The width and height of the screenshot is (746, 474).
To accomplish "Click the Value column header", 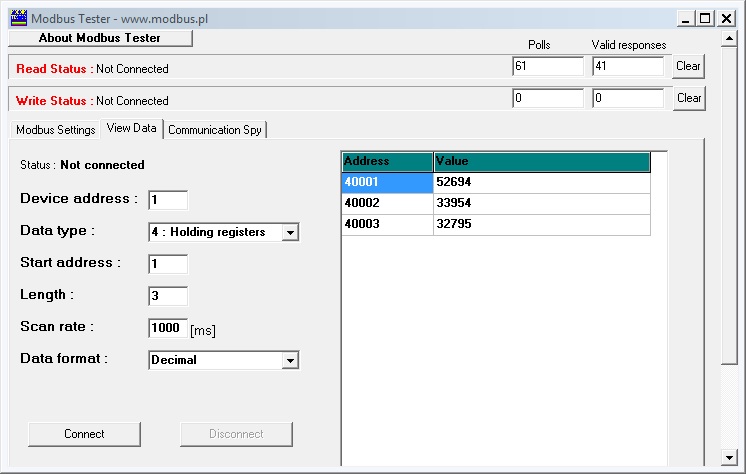I will click(x=541, y=162).
